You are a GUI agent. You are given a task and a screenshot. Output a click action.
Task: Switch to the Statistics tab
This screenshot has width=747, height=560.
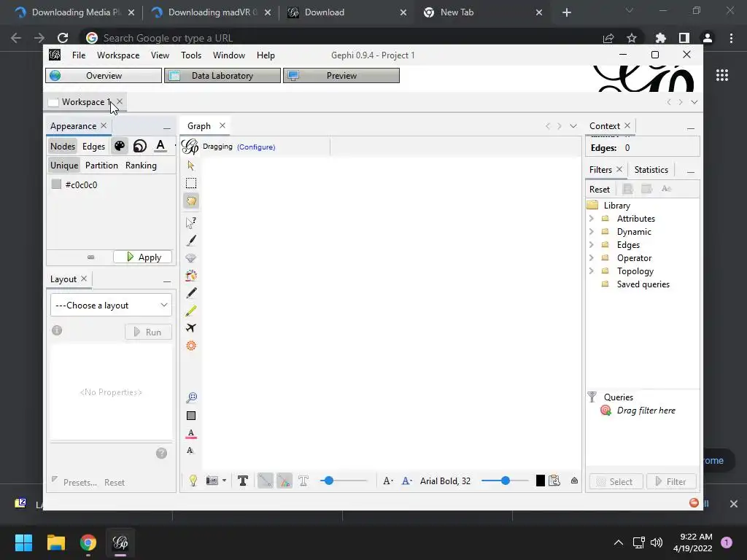(651, 169)
